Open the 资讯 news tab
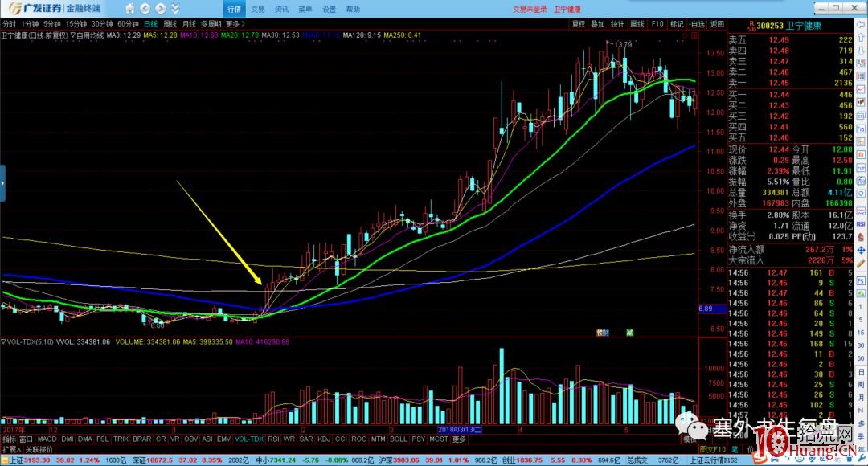The image size is (868, 466). coord(282,10)
